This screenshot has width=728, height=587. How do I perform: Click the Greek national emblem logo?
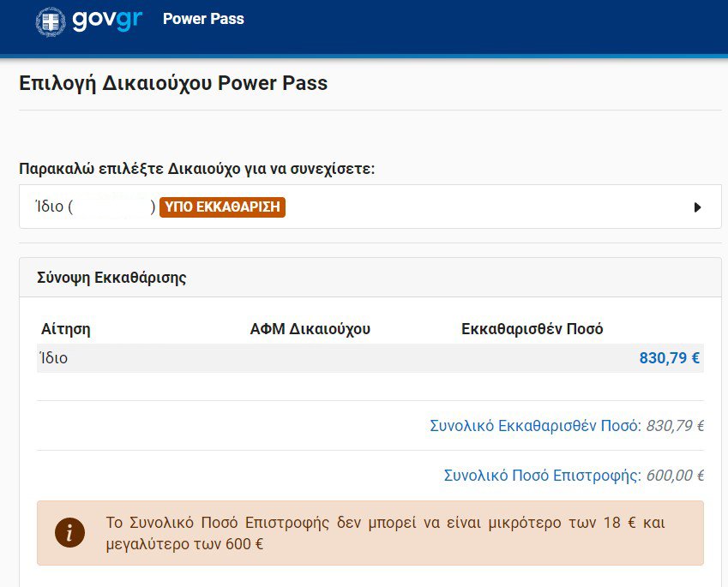[x=51, y=21]
